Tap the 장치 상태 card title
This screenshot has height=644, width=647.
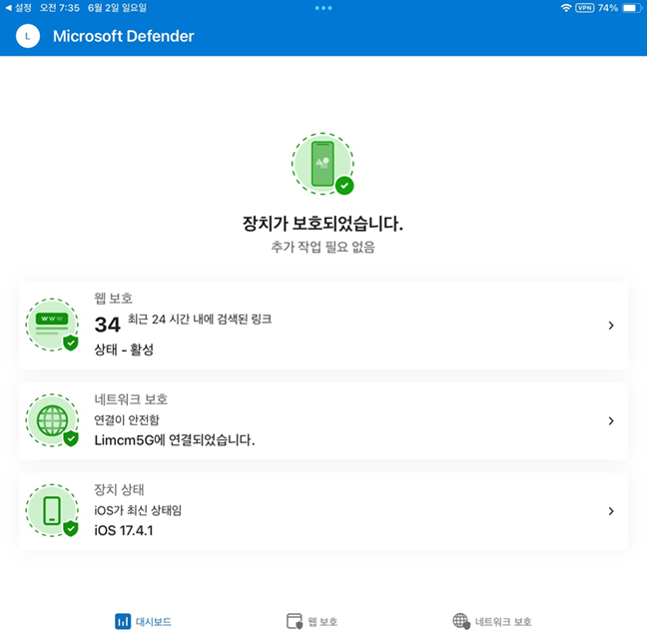pos(119,489)
